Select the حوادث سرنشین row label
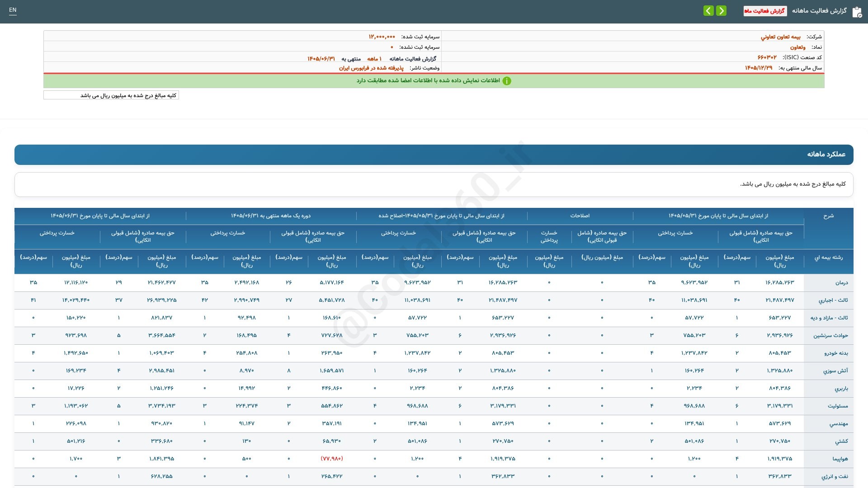Viewport: 868px width, 488px height. [x=831, y=336]
